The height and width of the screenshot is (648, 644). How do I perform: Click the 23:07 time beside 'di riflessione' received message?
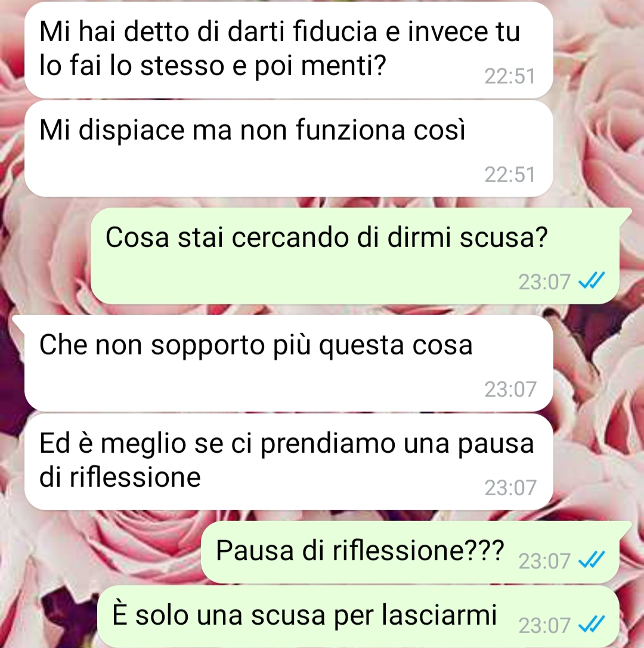pos(510,488)
